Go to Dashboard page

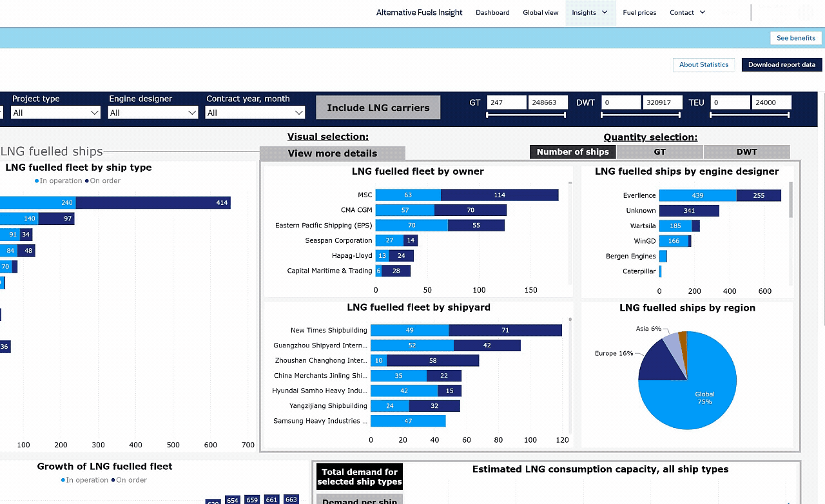492,13
